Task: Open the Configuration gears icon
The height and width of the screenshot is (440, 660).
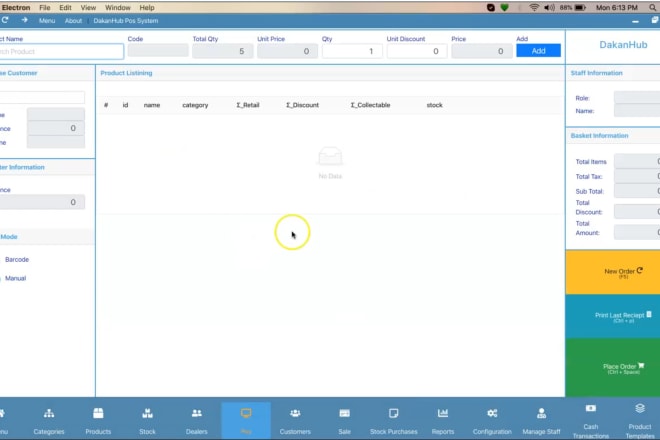Action: pyautogui.click(x=492, y=414)
